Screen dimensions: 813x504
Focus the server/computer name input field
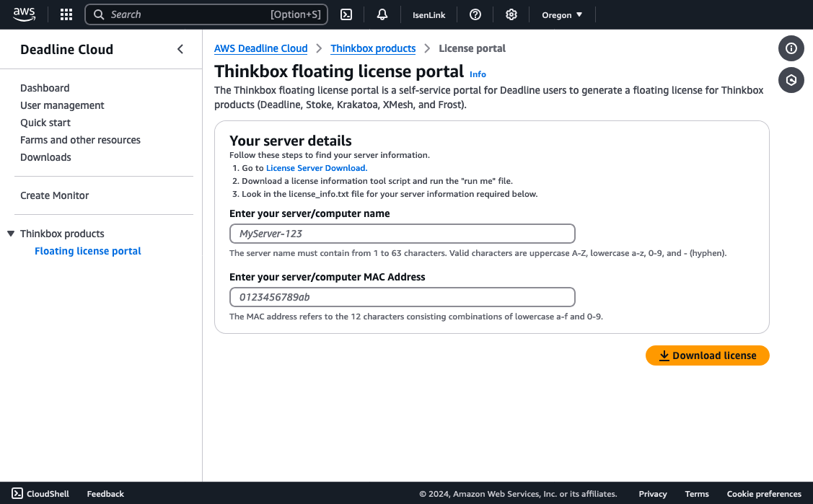[x=402, y=234]
